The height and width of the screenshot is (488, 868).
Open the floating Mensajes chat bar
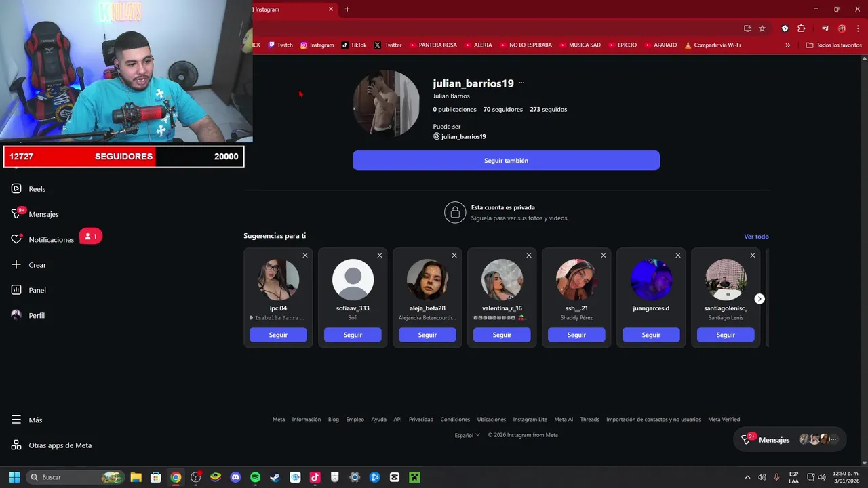click(790, 440)
